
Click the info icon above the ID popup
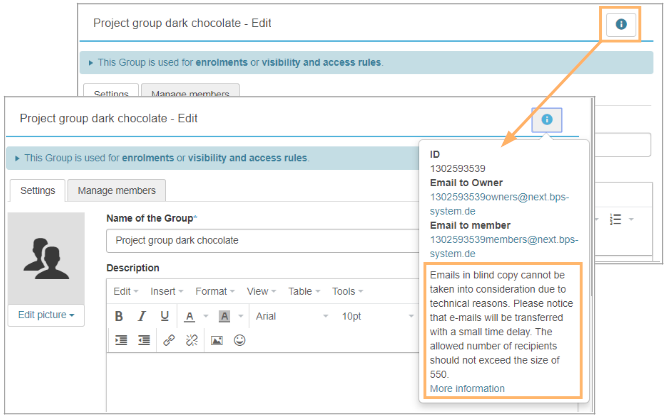point(547,120)
